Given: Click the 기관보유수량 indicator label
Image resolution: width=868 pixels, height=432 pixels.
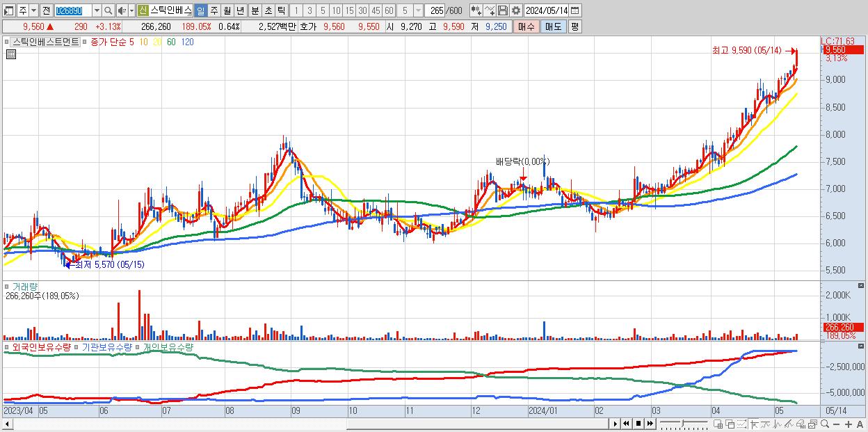Looking at the screenshot, I should pos(106,346).
